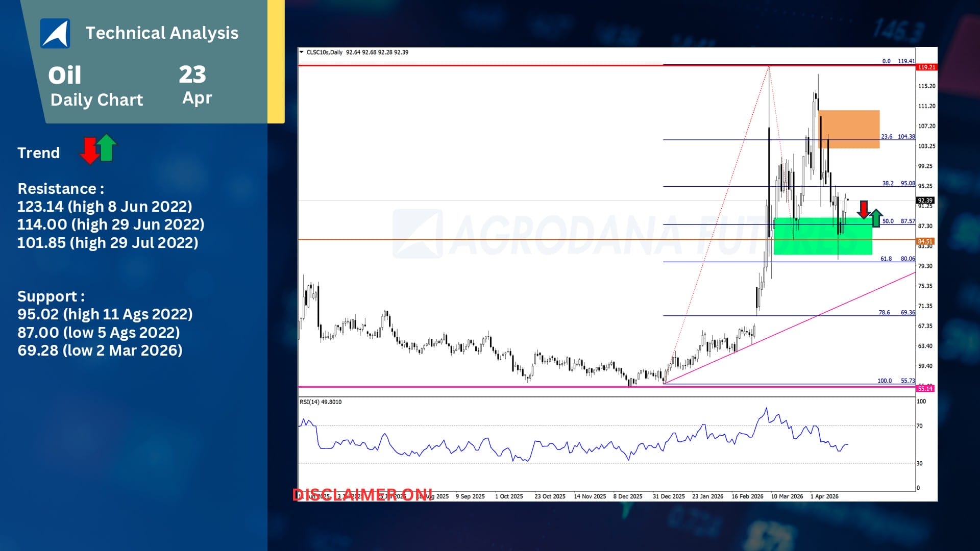The image size is (980, 551).
Task: Click the red down arrow beside Trend
Action: point(89,151)
